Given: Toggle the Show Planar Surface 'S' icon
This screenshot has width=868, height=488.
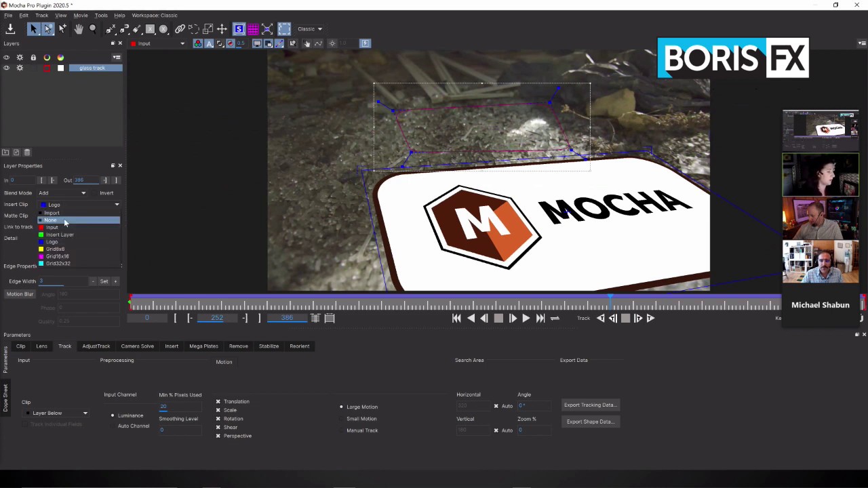Looking at the screenshot, I should pos(239,28).
